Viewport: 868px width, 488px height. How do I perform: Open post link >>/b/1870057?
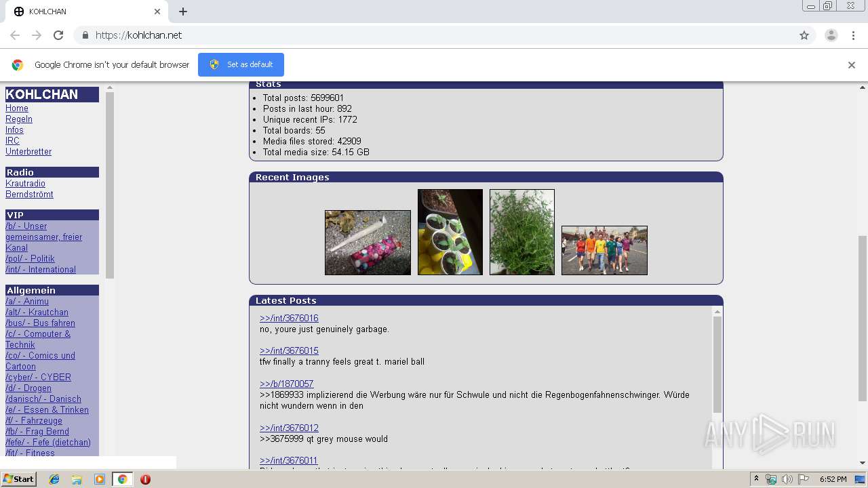[x=287, y=384]
